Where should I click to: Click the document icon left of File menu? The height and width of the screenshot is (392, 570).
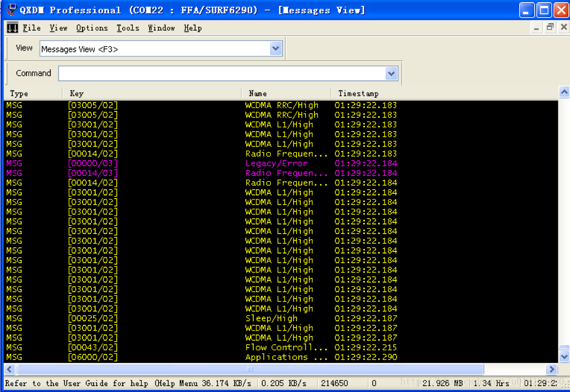pos(12,27)
